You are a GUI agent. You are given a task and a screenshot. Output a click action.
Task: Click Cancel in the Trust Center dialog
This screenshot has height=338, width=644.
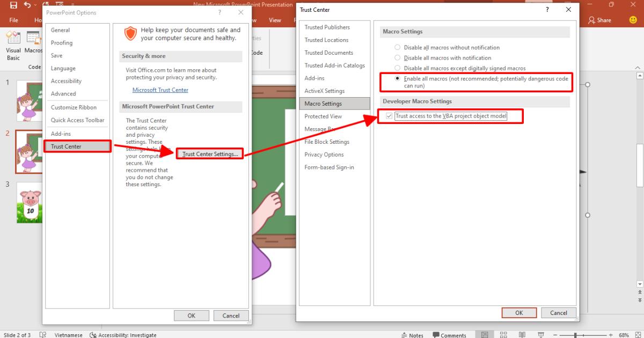(558, 313)
